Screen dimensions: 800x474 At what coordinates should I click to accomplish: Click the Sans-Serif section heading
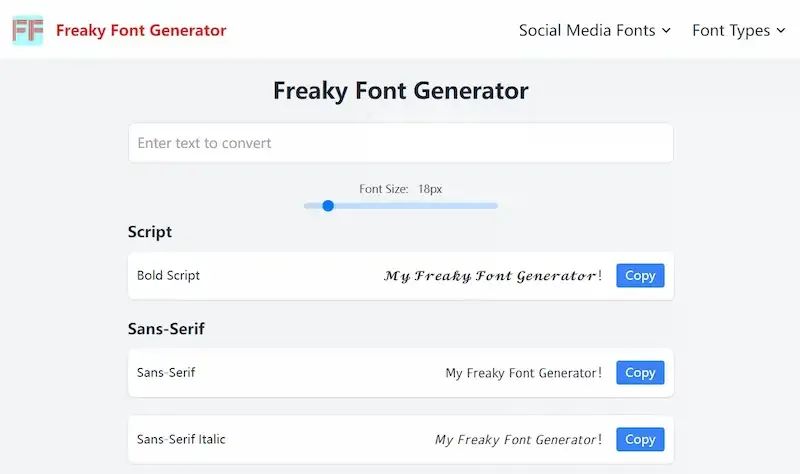166,329
